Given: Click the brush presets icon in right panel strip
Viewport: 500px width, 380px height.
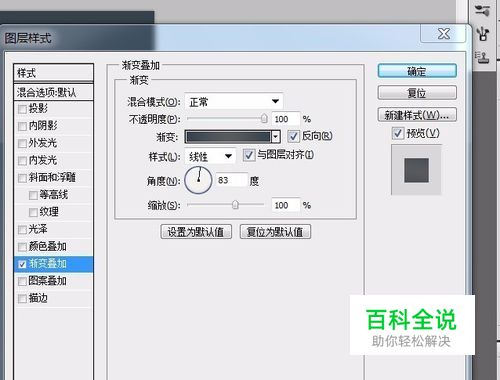Looking at the screenshot, I should pyautogui.click(x=483, y=10).
